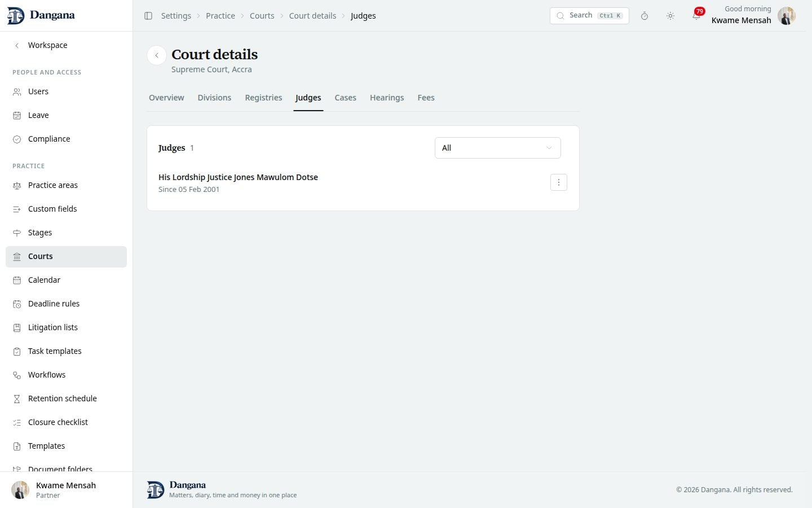Click the Compliance check icon
Viewport: 812px width, 508px height.
pyautogui.click(x=17, y=139)
